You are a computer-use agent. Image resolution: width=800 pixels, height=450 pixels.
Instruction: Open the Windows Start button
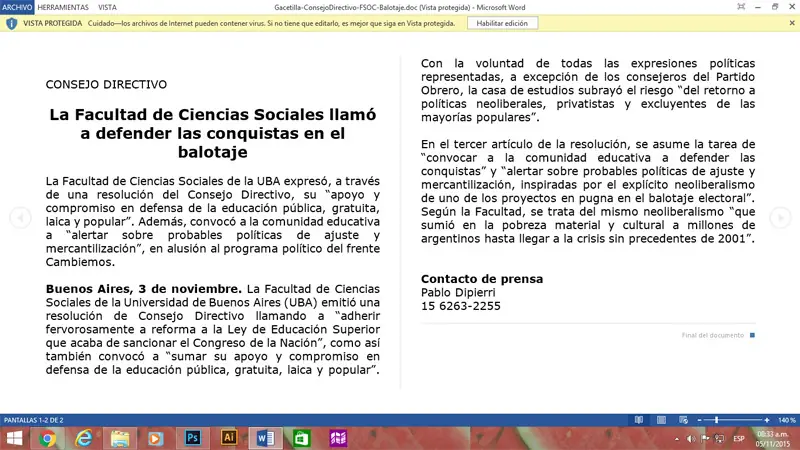coord(14,438)
